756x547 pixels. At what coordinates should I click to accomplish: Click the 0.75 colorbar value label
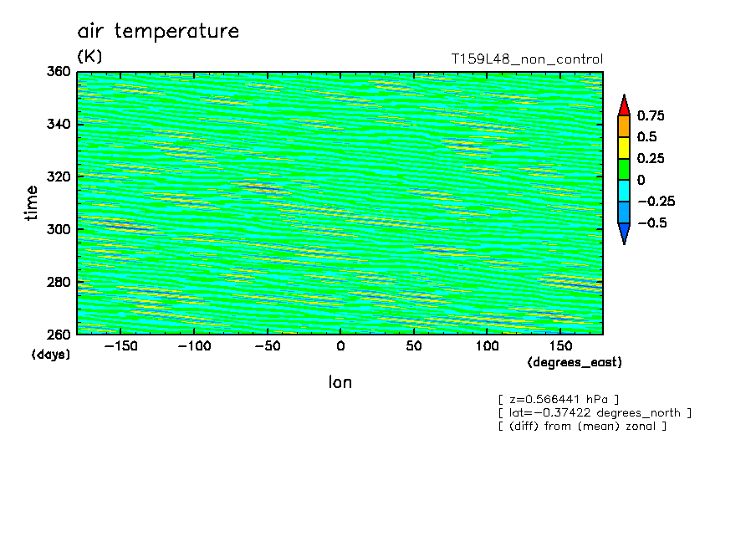coord(651,115)
